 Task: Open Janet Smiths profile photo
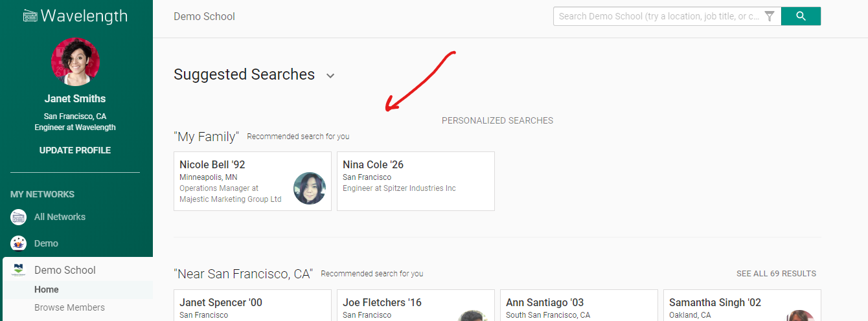click(75, 61)
